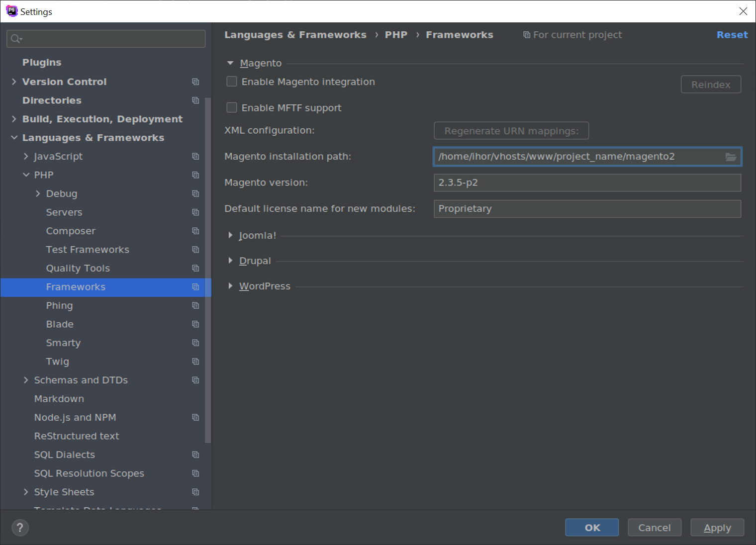
Task: Expand Schemas and DTDs node
Action: click(x=26, y=380)
